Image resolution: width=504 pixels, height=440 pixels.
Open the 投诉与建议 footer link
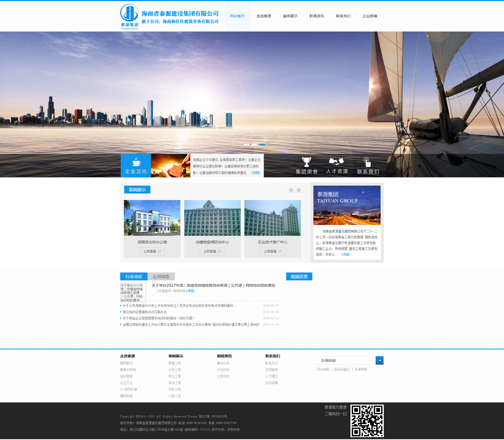[x=342, y=369]
